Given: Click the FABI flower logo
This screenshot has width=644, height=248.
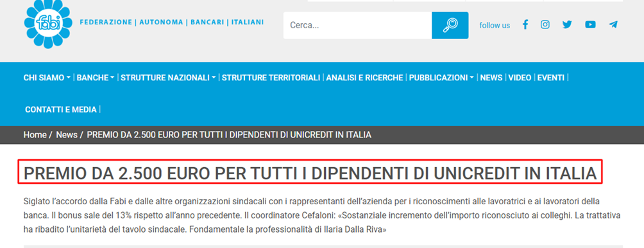Looking at the screenshot, I should point(48,23).
